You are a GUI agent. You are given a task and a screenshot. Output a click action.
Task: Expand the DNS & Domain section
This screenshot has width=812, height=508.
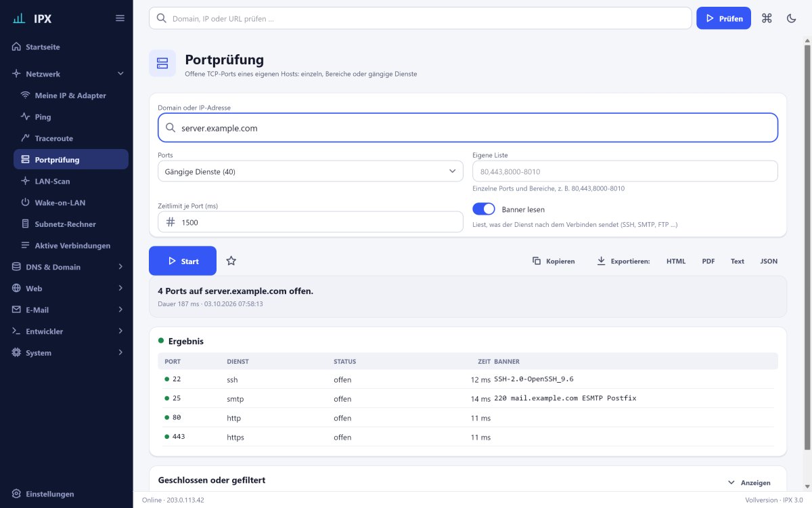point(66,267)
